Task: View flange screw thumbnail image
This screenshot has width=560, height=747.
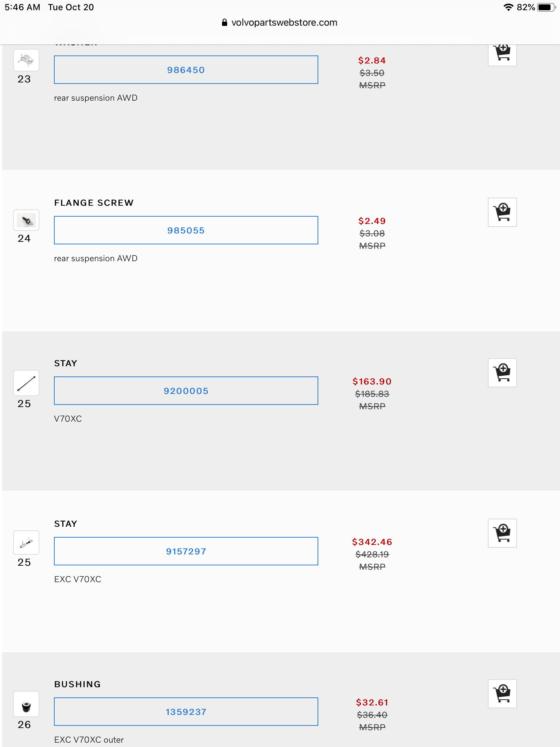Action: [x=26, y=220]
